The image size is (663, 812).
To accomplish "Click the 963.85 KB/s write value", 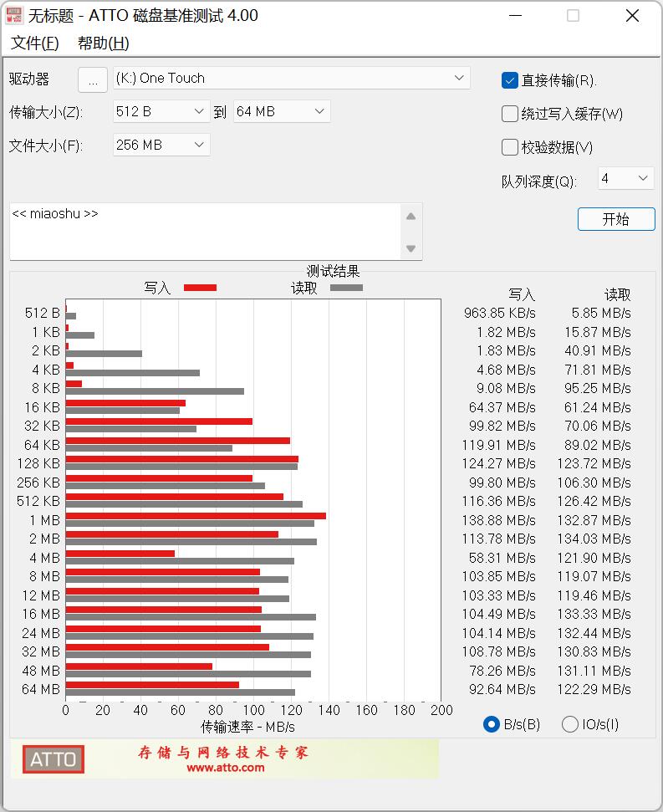I will [499, 314].
